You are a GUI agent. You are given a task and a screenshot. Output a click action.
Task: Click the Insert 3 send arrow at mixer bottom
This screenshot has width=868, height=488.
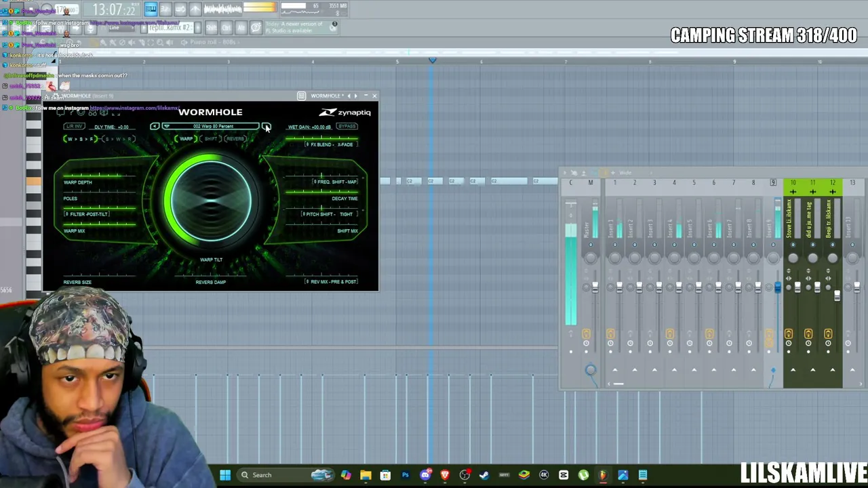point(654,370)
